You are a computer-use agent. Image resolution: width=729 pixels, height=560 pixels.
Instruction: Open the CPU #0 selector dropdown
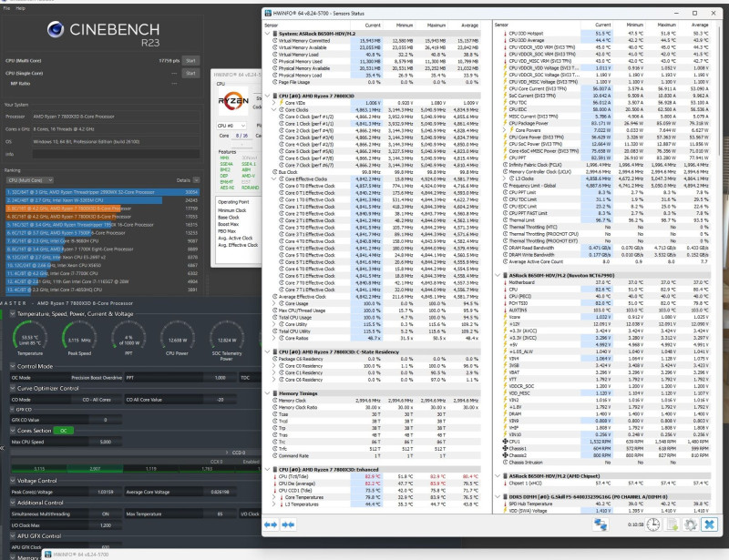(x=231, y=126)
